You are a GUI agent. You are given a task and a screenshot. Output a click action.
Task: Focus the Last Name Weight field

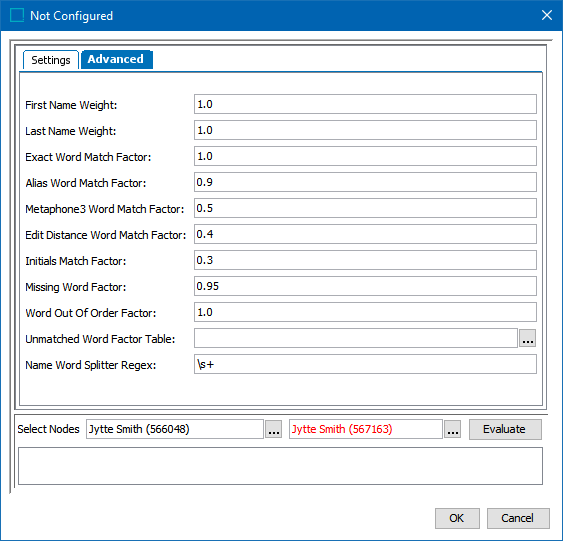click(365, 130)
